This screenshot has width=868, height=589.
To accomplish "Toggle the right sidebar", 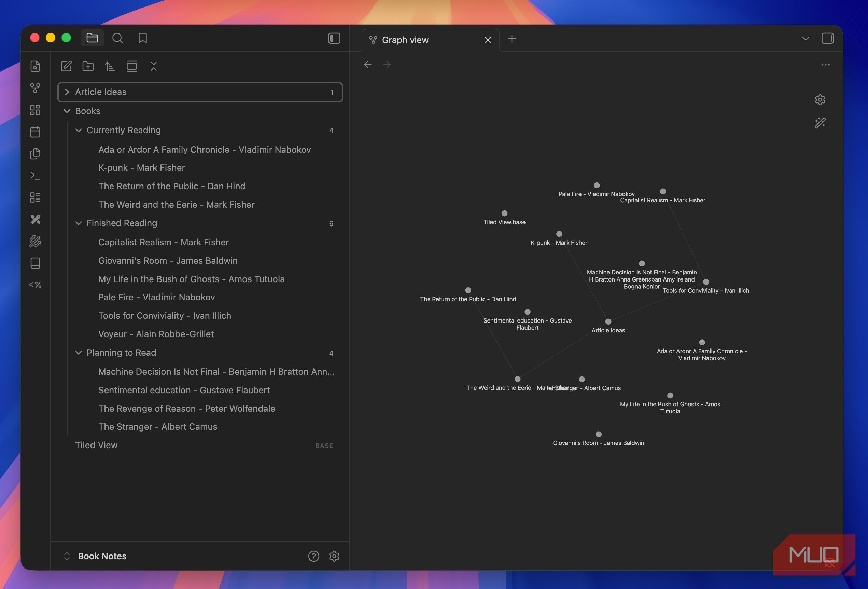I will tap(828, 38).
